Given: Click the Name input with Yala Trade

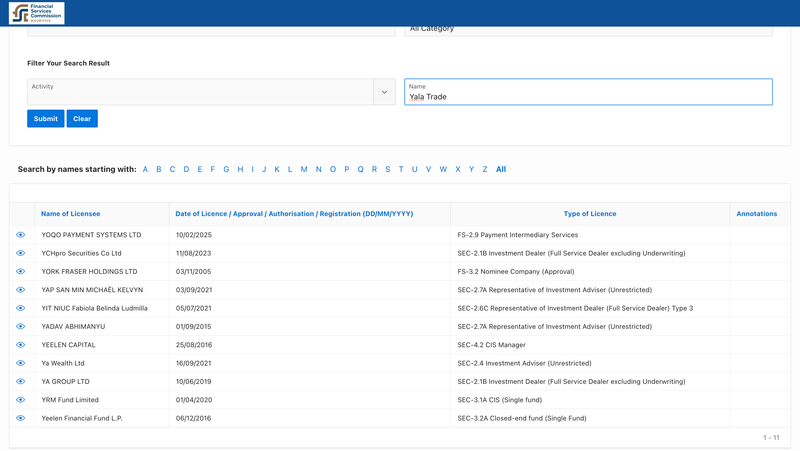Looking at the screenshot, I should pyautogui.click(x=588, y=92).
